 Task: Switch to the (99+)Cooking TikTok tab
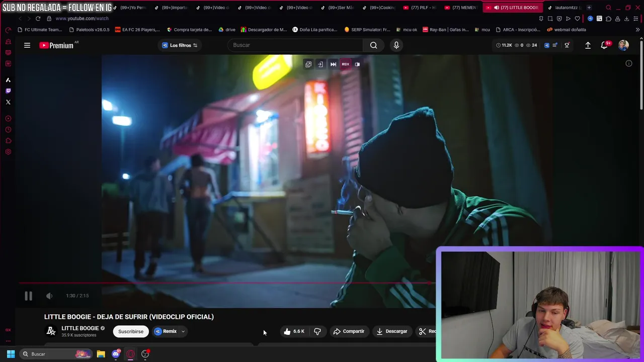380,8
